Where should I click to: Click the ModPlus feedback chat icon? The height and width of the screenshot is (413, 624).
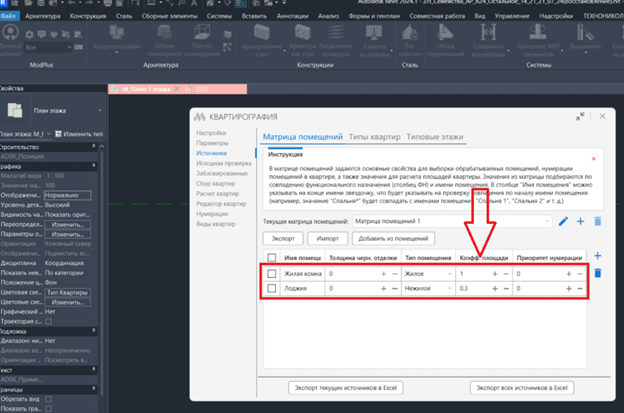click(x=41, y=35)
